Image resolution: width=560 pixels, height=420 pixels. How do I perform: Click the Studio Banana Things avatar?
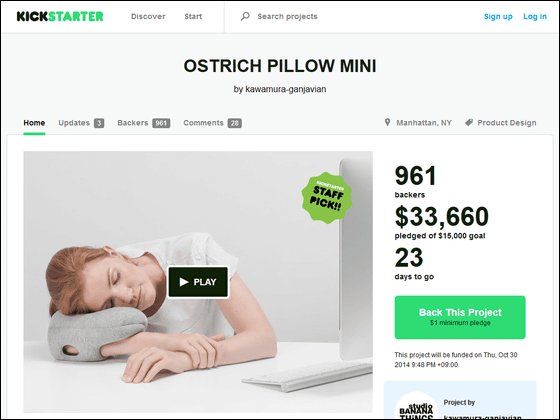point(416,407)
